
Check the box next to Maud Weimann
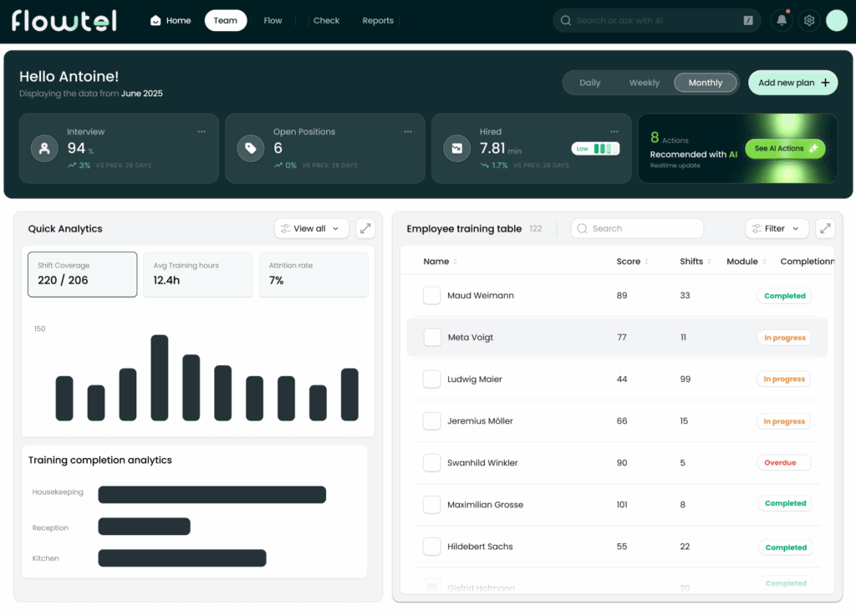[431, 296]
